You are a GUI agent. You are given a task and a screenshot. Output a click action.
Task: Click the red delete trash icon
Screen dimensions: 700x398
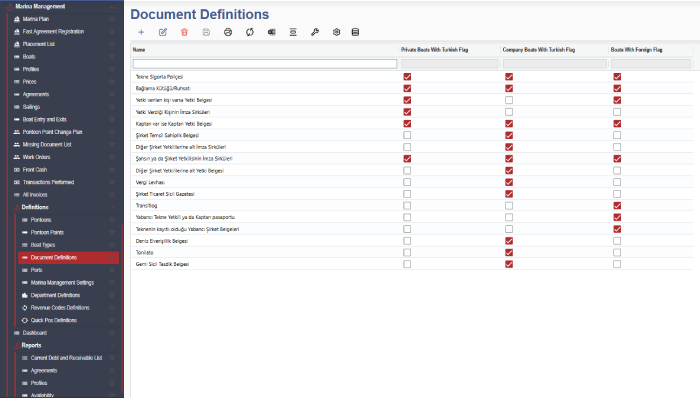coord(184,32)
